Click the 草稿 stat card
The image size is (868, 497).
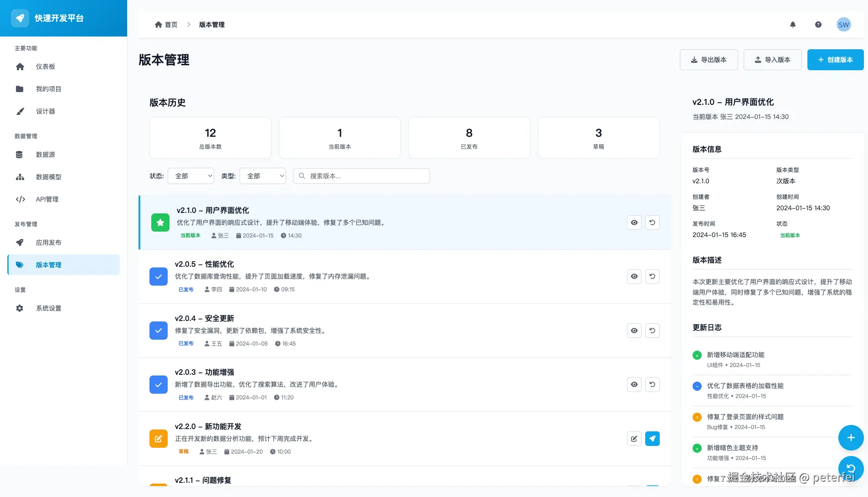[x=599, y=138]
